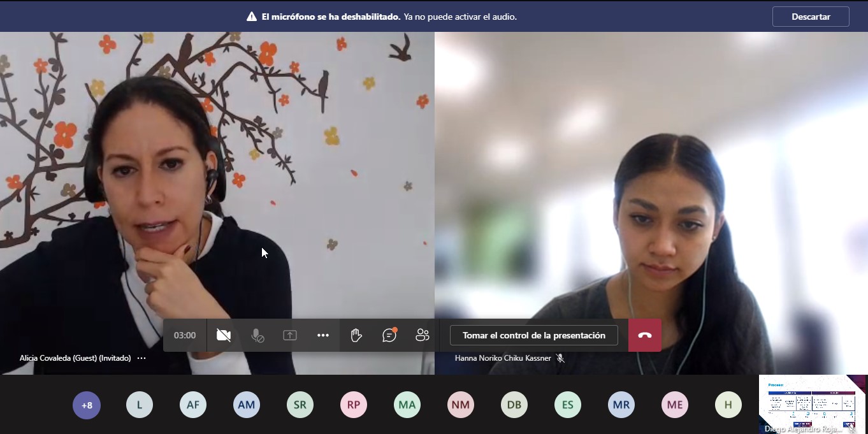Screen dimensions: 868x434
Task: Click Hanna Noriko's muted microphone indicator
Action: [560, 358]
